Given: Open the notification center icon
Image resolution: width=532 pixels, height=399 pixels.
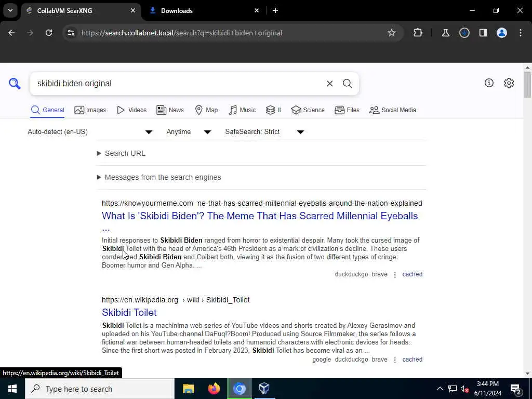Looking at the screenshot, I should tap(515, 389).
